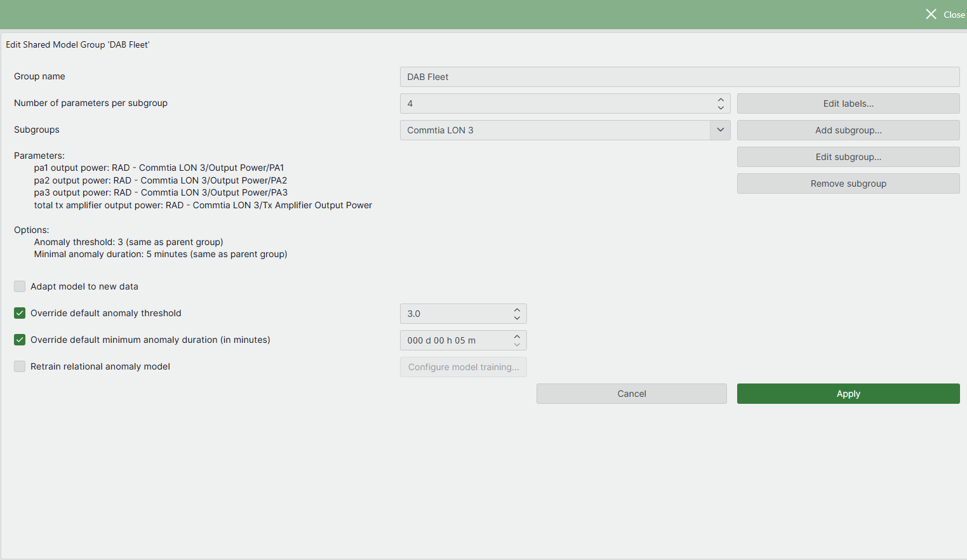
Task: Uncheck Override default minimum anomaly duration
Action: 19,340
